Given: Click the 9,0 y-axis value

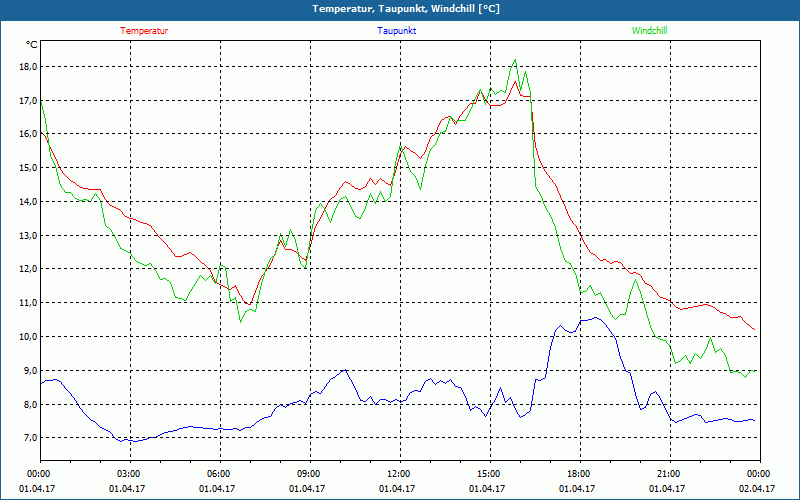Looking at the screenshot, I should [x=30, y=370].
